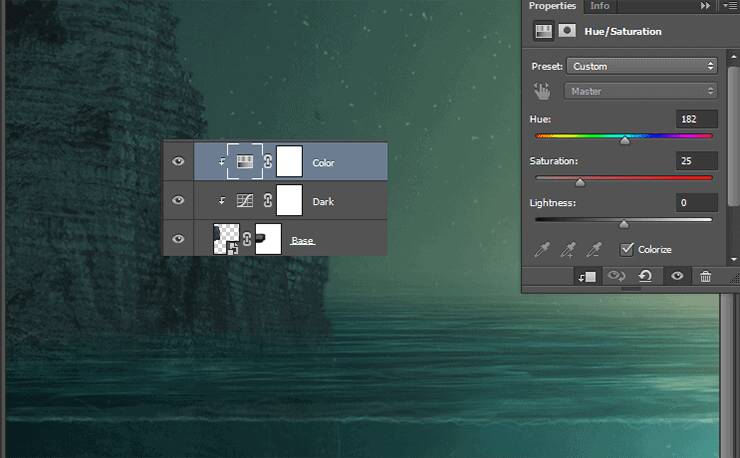The width and height of the screenshot is (740, 458).
Task: Hide the Color layer
Action: tap(178, 161)
